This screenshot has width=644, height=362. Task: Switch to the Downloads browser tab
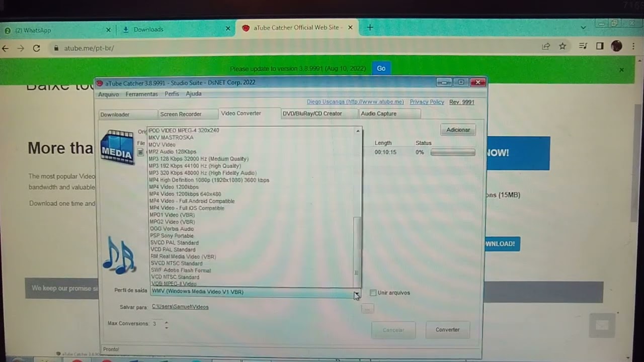click(x=176, y=29)
